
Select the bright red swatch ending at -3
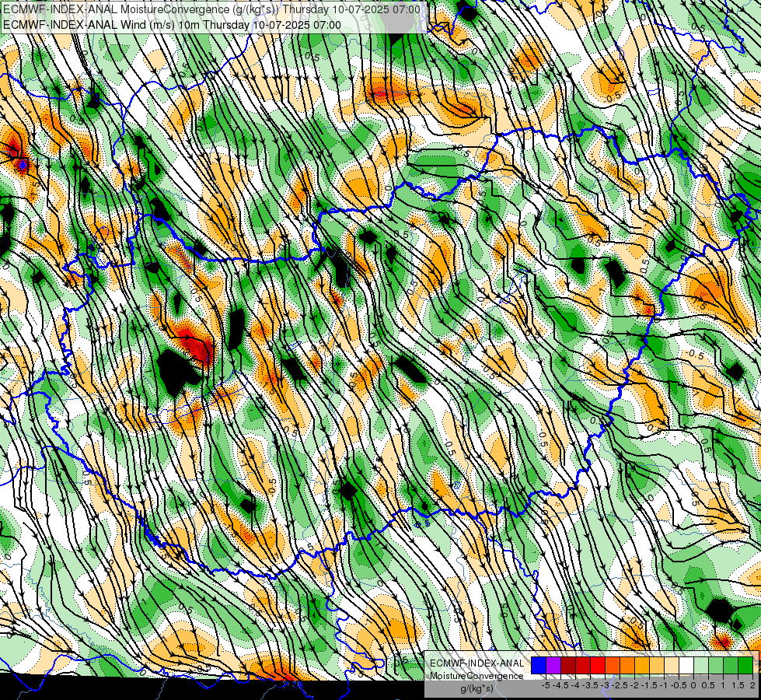598,665
